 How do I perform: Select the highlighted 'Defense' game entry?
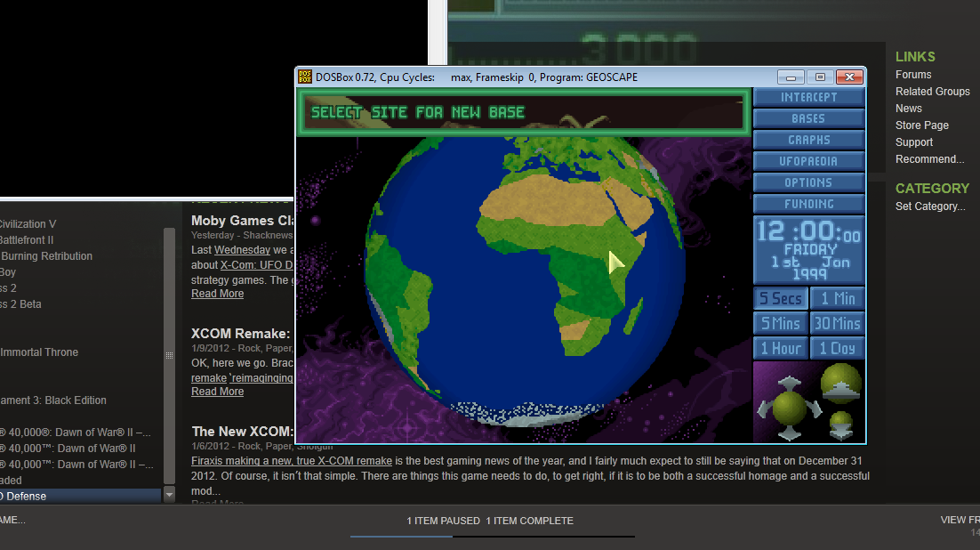click(x=81, y=497)
